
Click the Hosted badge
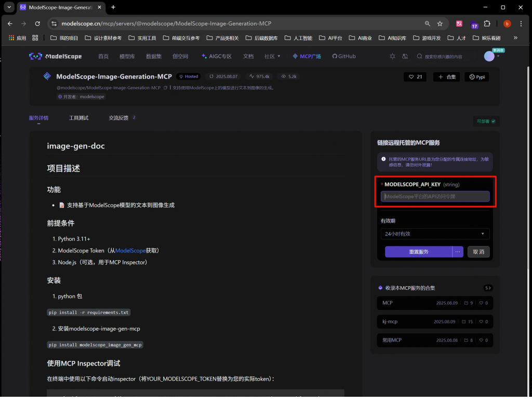click(188, 77)
